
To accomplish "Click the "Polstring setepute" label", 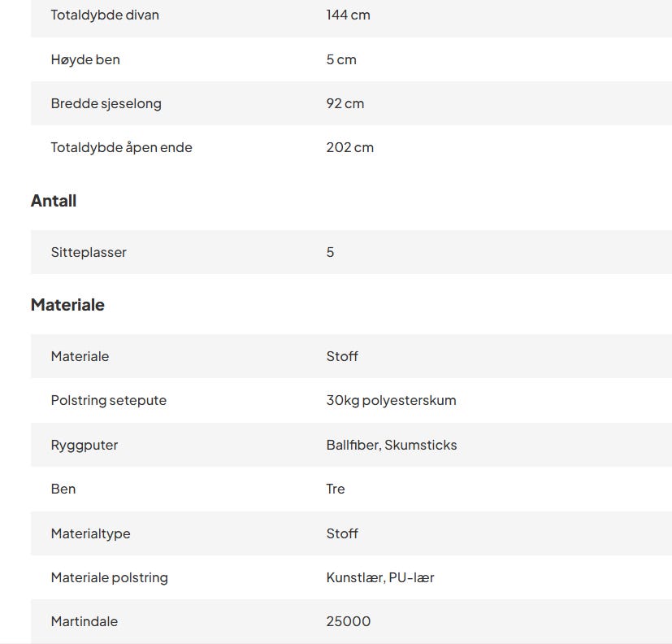I will 108,400.
